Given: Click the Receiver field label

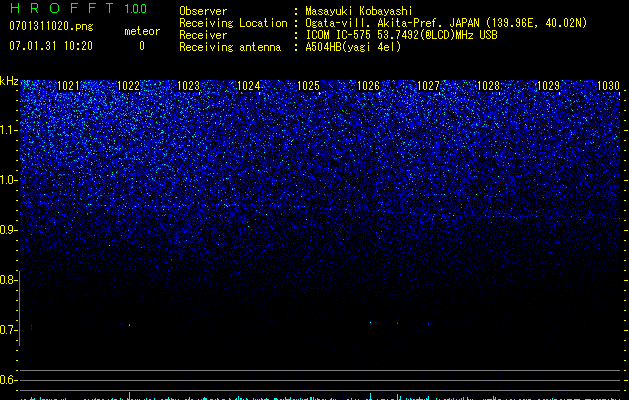Looking at the screenshot, I should (203, 35).
